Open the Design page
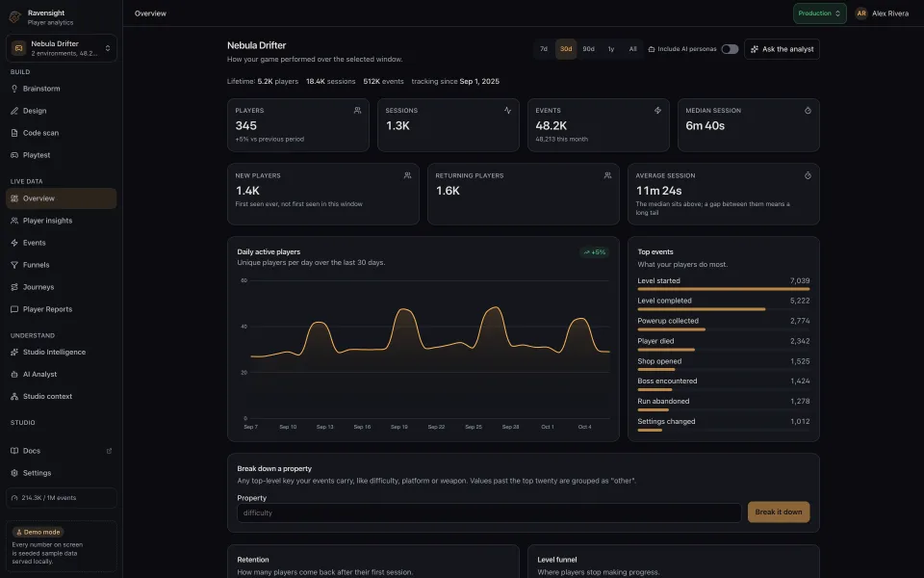 [62, 111]
